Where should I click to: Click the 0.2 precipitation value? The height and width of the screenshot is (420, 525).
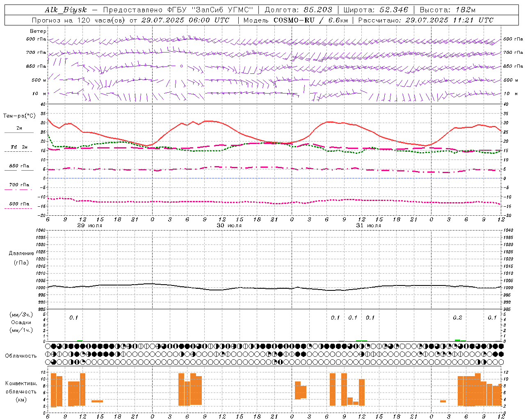pos(457,317)
